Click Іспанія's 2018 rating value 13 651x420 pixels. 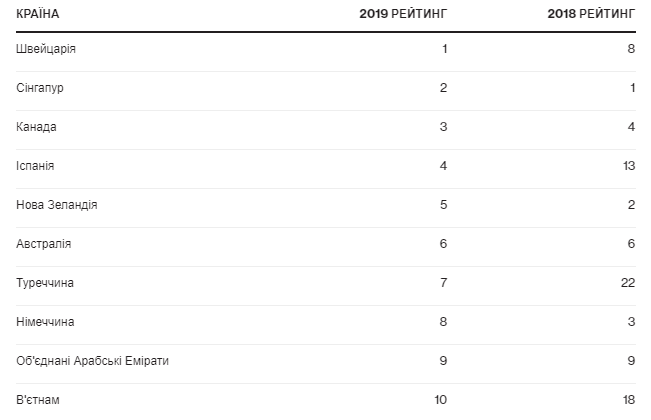627,166
